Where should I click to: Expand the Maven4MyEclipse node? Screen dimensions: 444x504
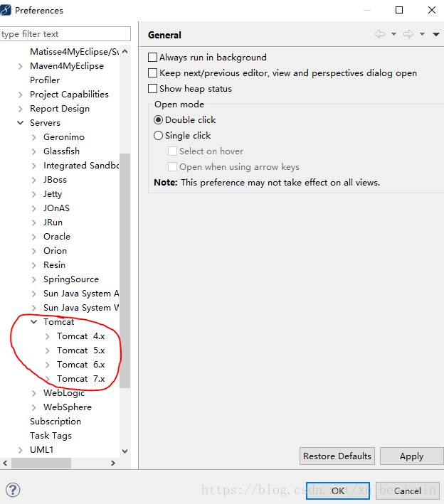tap(20, 66)
